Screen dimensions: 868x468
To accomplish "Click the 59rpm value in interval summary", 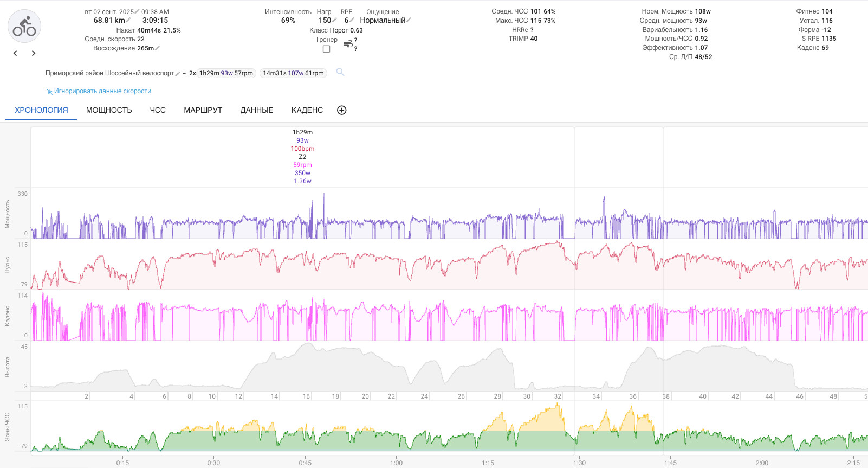I will pyautogui.click(x=302, y=165).
